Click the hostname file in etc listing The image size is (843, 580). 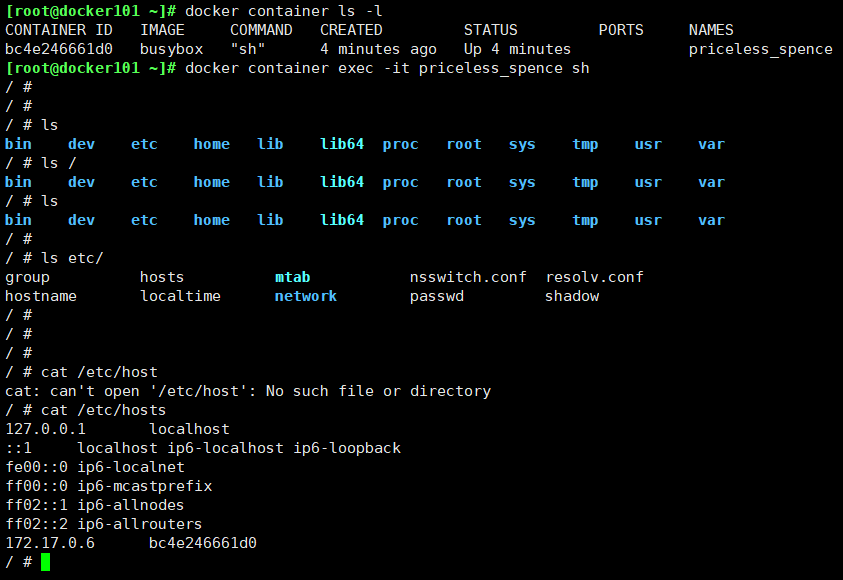click(41, 296)
